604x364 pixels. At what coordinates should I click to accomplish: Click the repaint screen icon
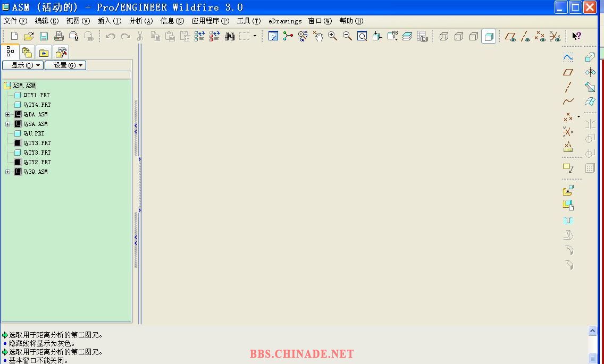(273, 36)
